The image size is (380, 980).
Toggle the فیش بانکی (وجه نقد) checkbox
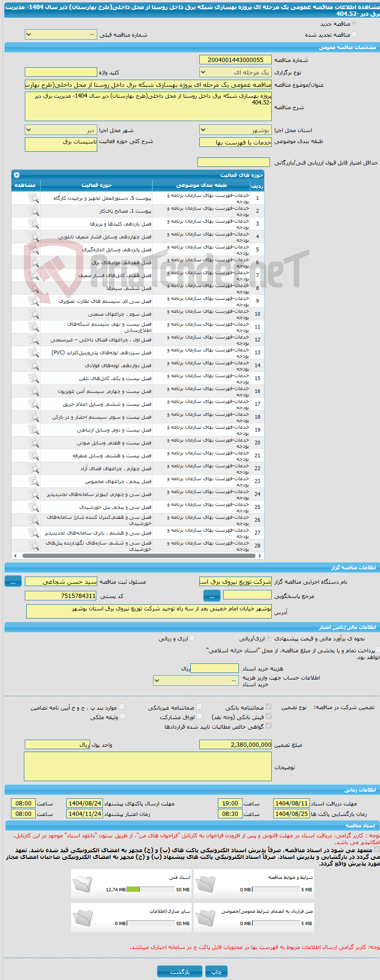[x=269, y=716]
